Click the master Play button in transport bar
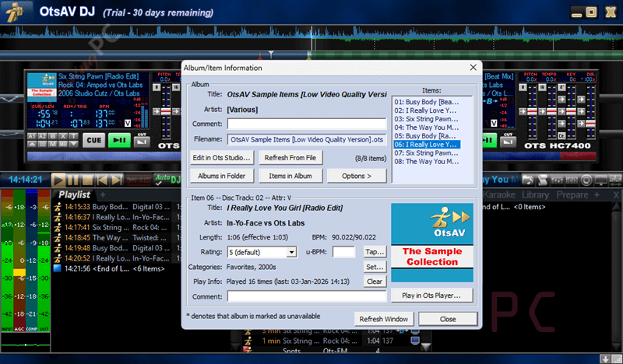This screenshot has width=623, height=364. point(58,180)
